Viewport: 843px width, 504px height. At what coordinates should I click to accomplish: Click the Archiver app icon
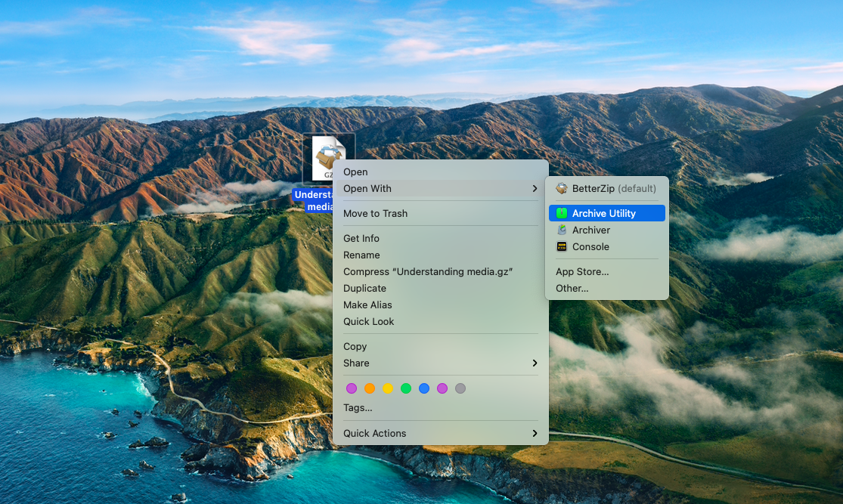pos(563,230)
